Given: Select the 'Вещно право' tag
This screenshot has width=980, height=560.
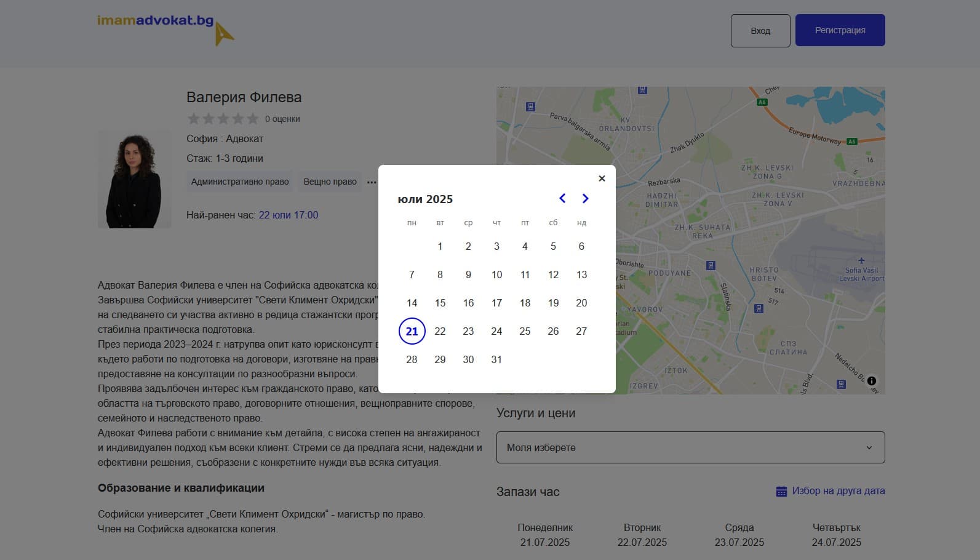Looking at the screenshot, I should tap(330, 182).
